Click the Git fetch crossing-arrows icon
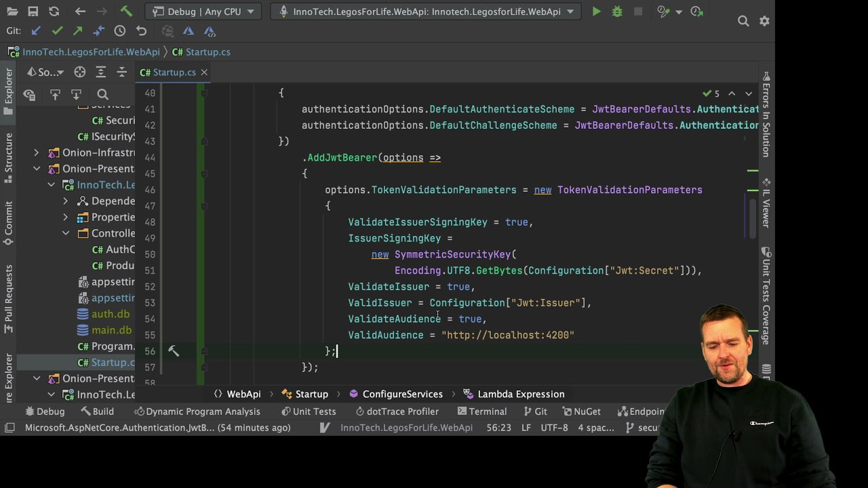Image resolution: width=868 pixels, height=488 pixels. point(99,30)
